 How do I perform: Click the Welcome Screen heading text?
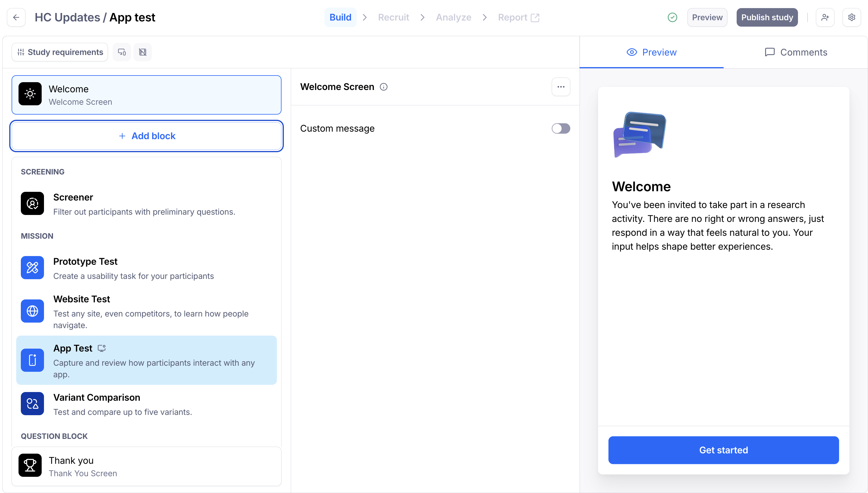[x=337, y=87]
